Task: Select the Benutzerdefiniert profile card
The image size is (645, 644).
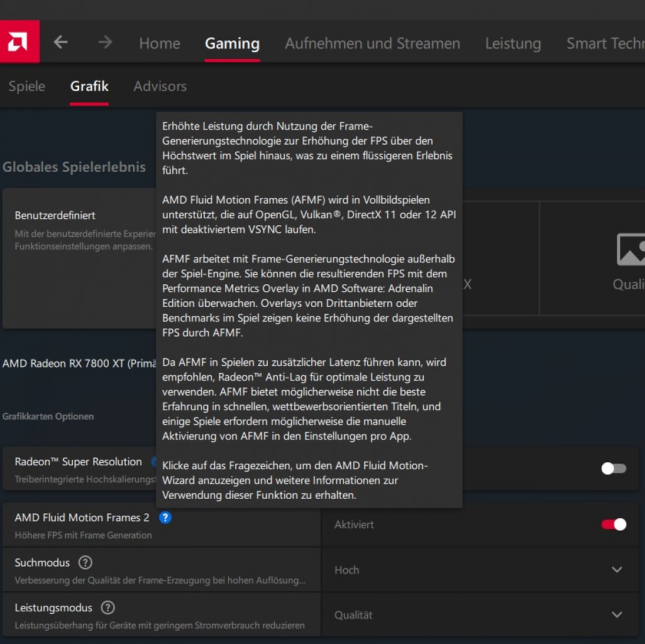Action: tap(79, 258)
